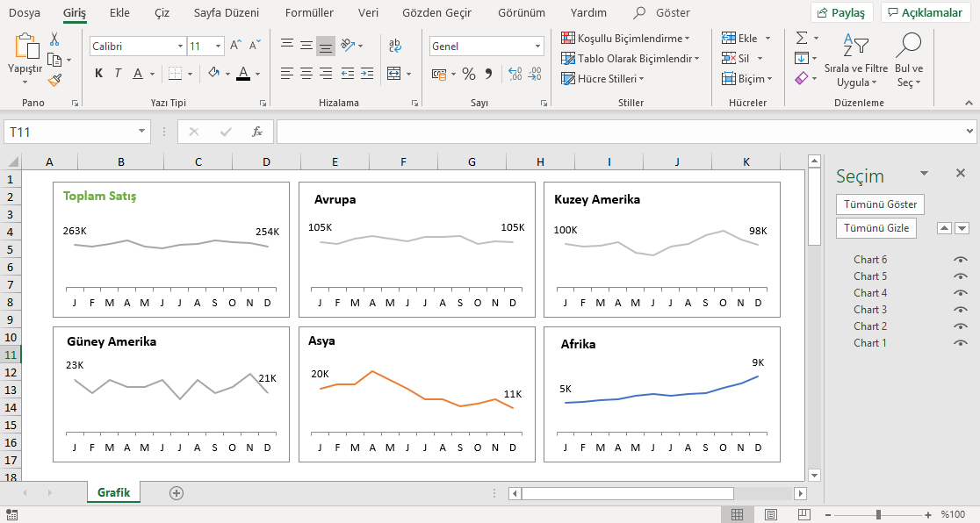Viewport: 980px width, 523px height.
Task: Switch to the Veri tab
Action: pos(368,12)
